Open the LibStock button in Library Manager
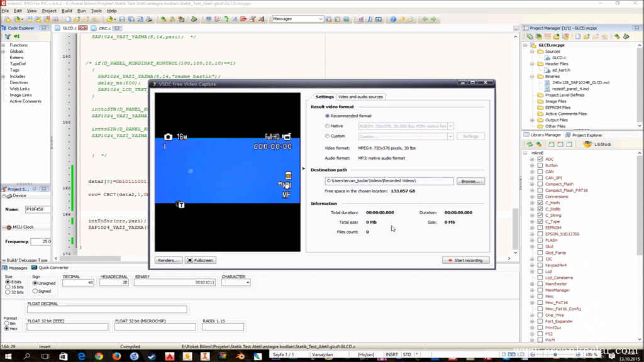 point(597,144)
